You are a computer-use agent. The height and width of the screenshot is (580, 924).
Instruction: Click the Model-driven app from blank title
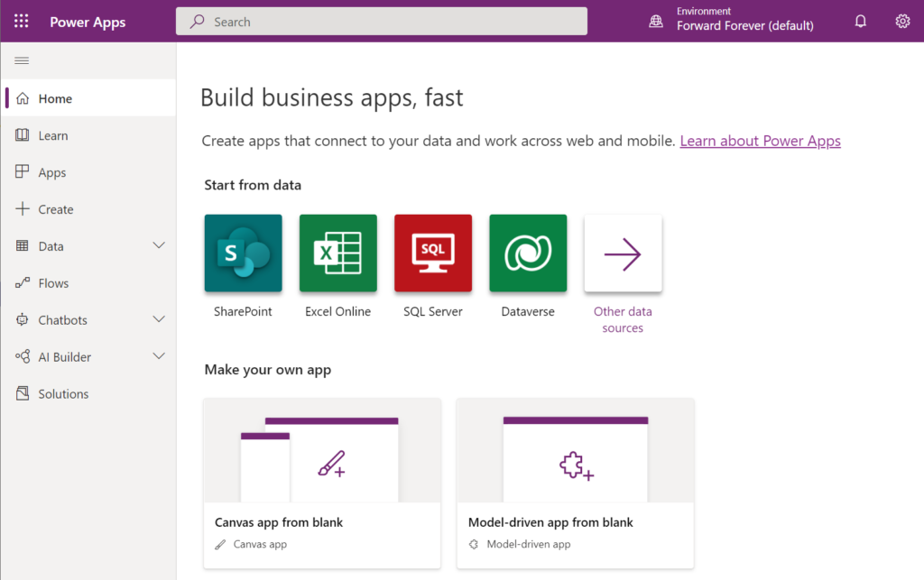[550, 522]
